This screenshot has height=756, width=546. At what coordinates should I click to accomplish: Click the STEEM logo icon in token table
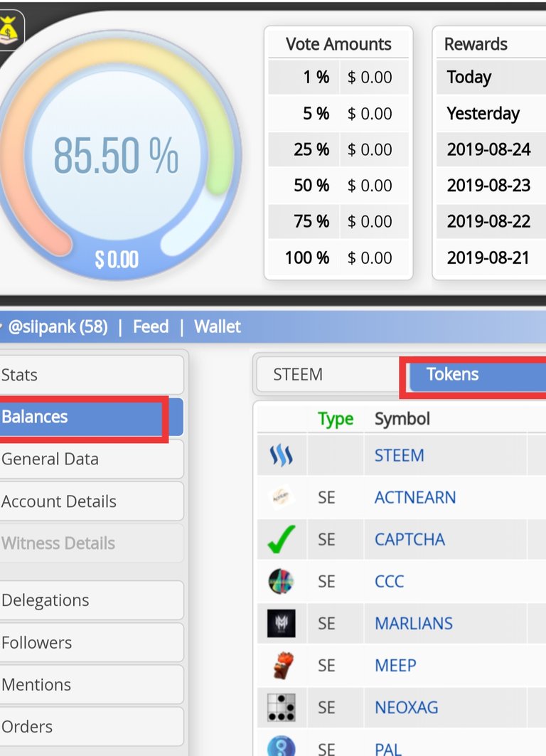[x=281, y=455]
